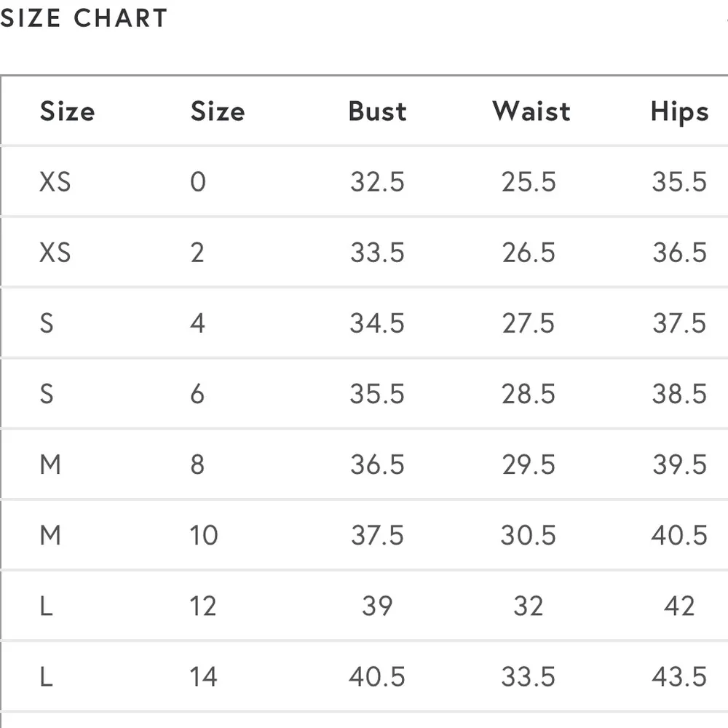The image size is (728, 728).
Task: Select the Waist column header
Action: (x=531, y=111)
